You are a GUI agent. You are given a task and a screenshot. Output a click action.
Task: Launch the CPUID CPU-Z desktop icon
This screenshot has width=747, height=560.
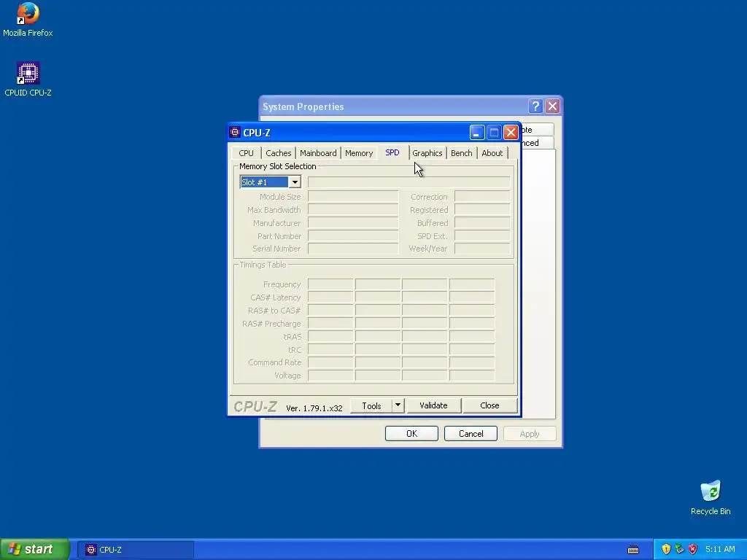coord(28,79)
